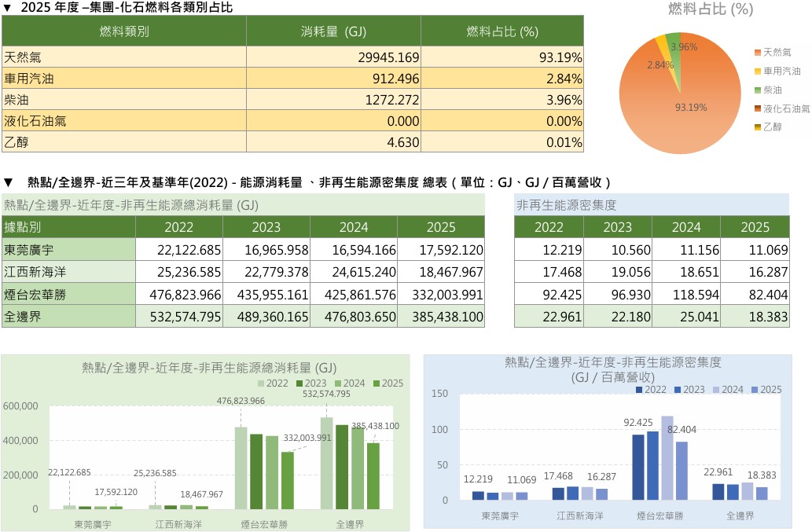Click the 液化石油氣 legend marker in pie chart
812x532 pixels.
[x=758, y=108]
